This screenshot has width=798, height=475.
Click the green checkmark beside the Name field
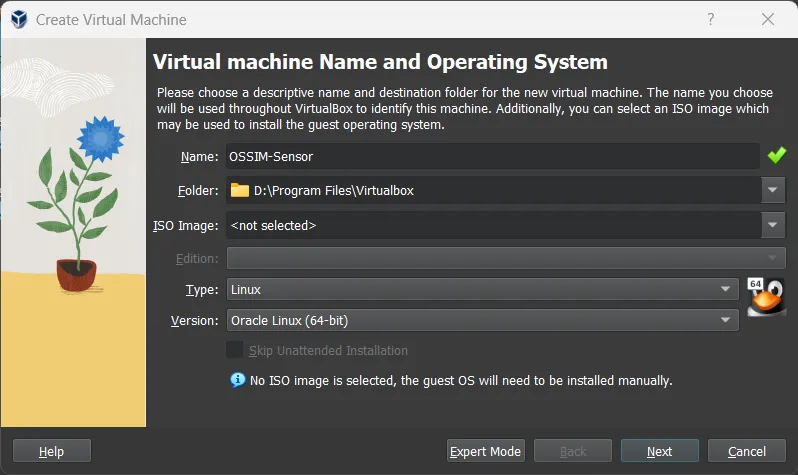coord(777,156)
